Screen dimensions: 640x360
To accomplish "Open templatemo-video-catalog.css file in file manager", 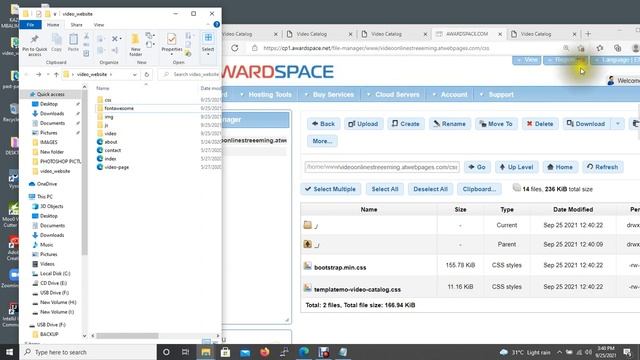I will pos(357,289).
